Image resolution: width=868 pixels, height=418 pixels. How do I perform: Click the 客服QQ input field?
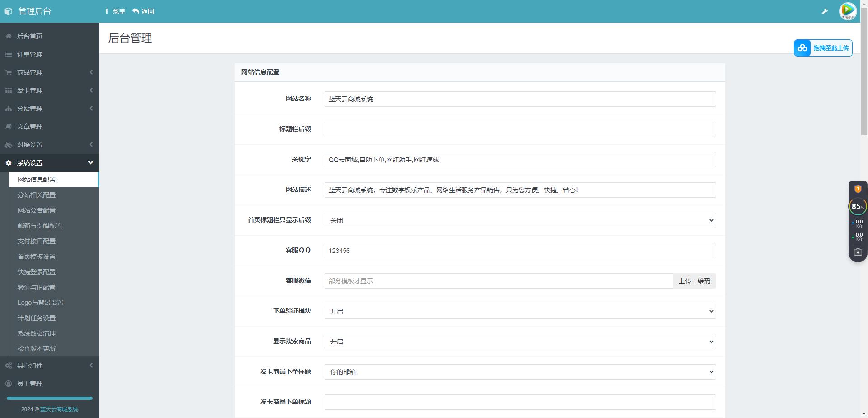click(520, 251)
